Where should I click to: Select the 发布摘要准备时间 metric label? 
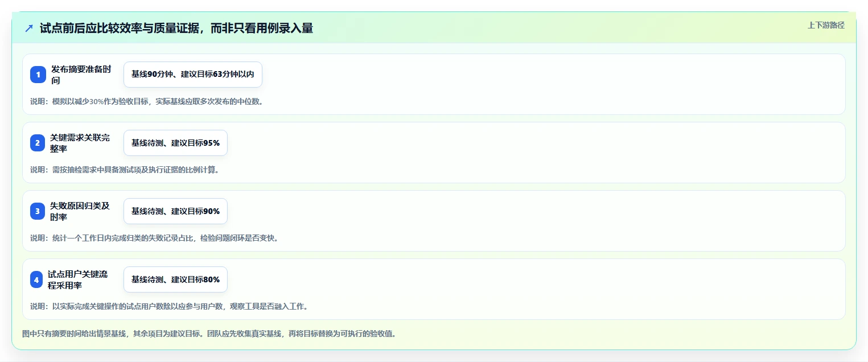[81, 75]
